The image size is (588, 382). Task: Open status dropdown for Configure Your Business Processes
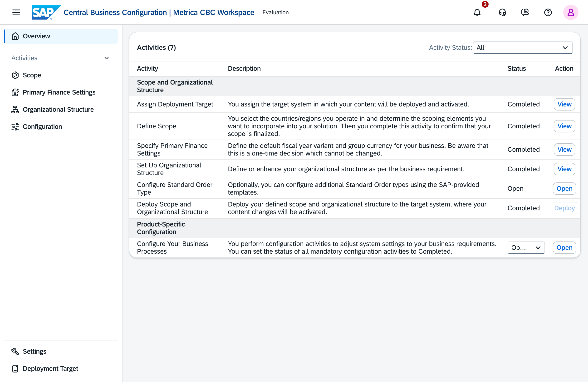tap(526, 248)
